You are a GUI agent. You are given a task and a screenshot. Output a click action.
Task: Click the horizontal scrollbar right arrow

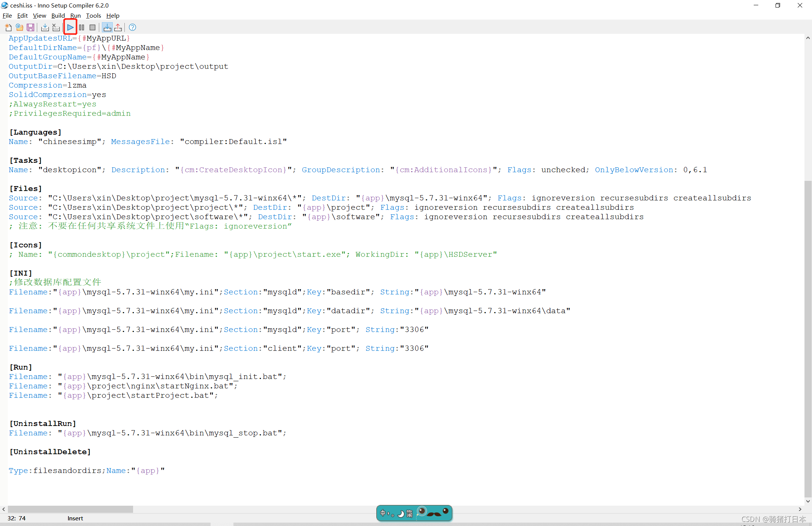(x=800, y=509)
